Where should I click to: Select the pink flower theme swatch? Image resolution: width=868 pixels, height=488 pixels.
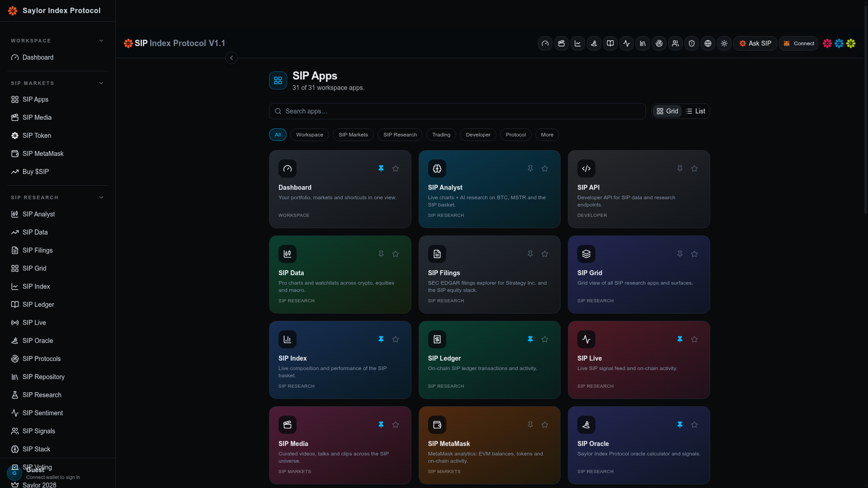coord(827,43)
